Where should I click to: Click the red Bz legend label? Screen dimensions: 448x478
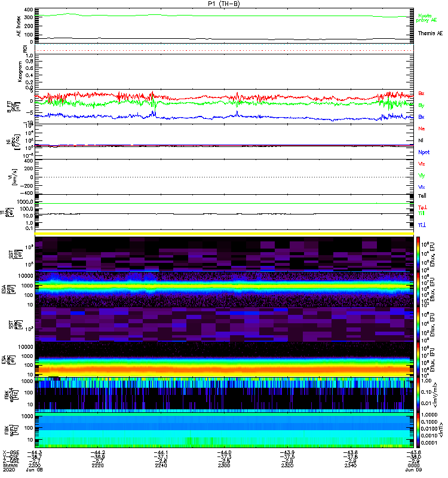(421, 93)
